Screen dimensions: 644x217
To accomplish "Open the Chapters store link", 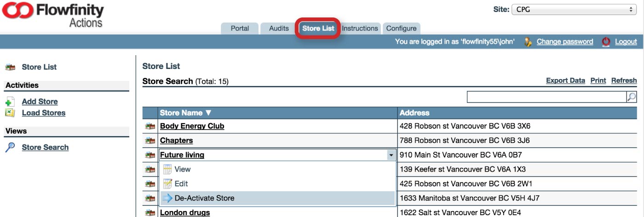I will [x=176, y=141].
